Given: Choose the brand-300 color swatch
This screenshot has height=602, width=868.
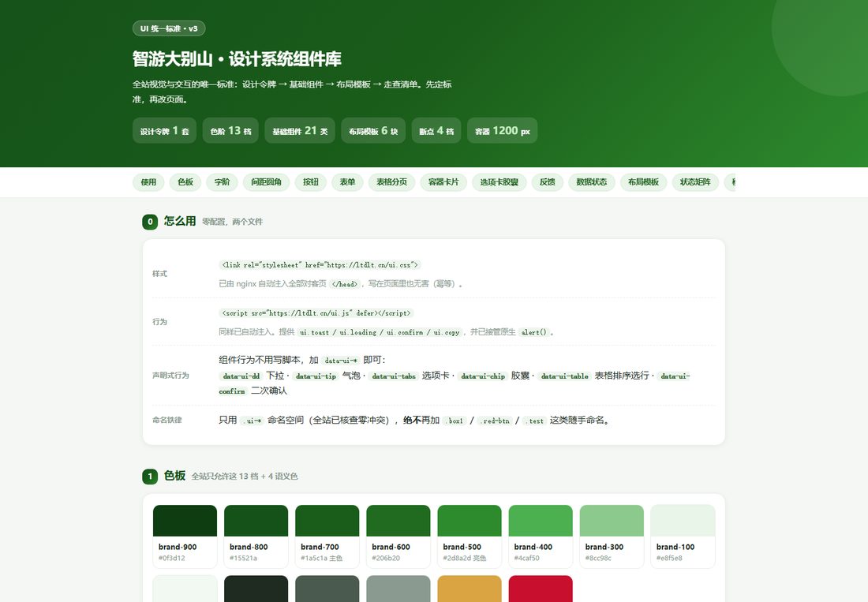Looking at the screenshot, I should pos(612,537).
